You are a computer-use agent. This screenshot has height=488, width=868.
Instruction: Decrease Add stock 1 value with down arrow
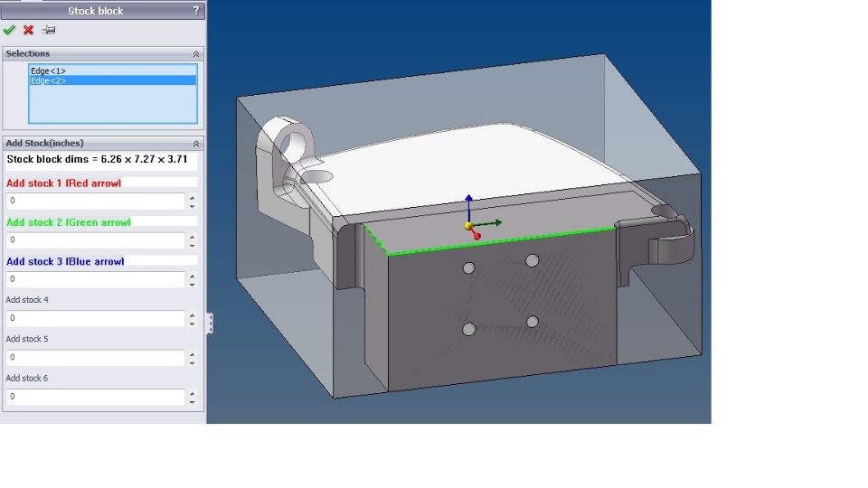(192, 206)
